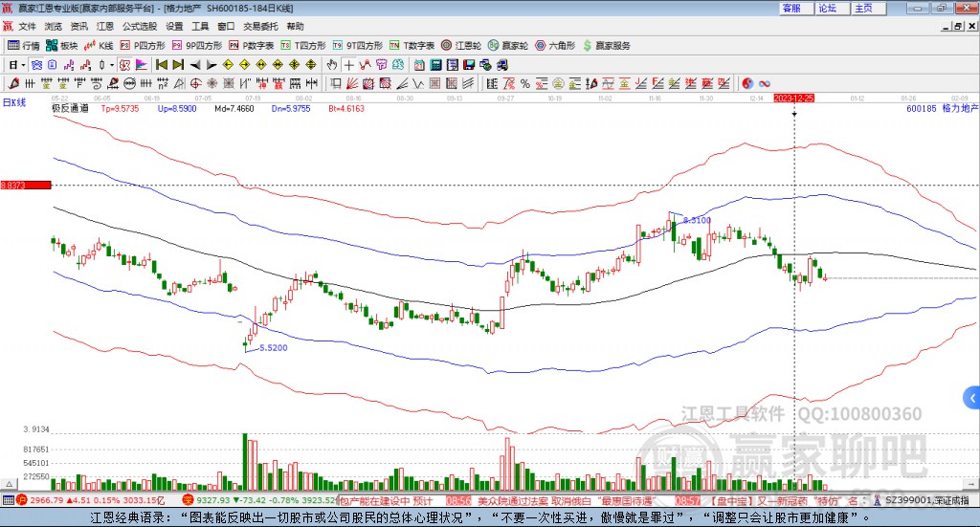980x527 pixels.
Task: Open the 工具 menu
Action: coord(200,26)
